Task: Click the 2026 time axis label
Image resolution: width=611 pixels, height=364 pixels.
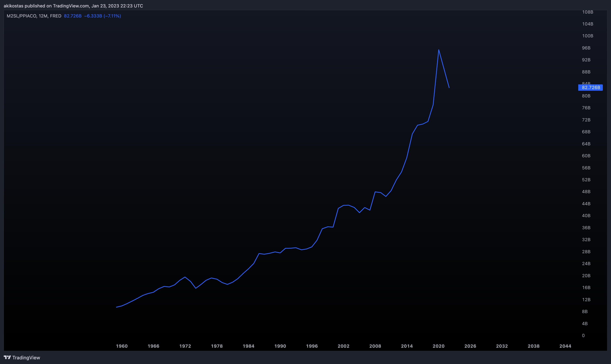Action: pos(470,346)
